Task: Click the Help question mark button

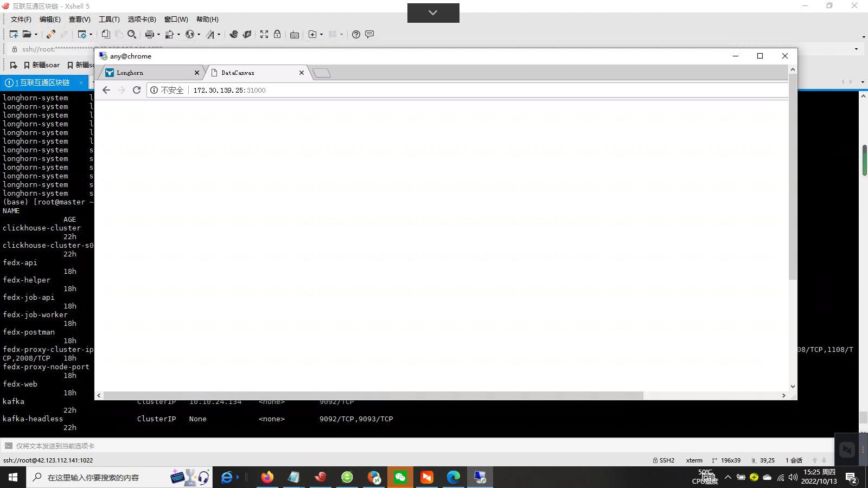Action: (x=356, y=34)
